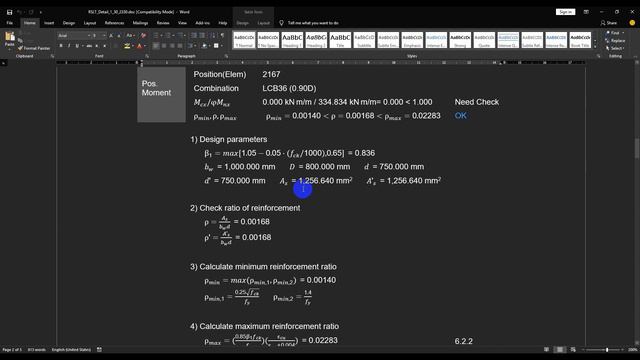Open the font size dropdown
The image size is (640, 360).
(x=104, y=36)
